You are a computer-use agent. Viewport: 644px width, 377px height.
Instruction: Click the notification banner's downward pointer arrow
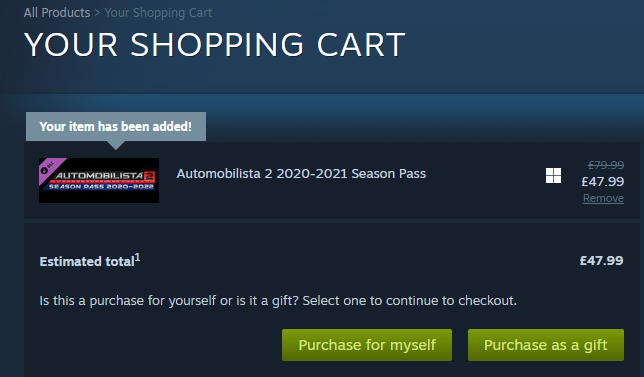(x=116, y=145)
